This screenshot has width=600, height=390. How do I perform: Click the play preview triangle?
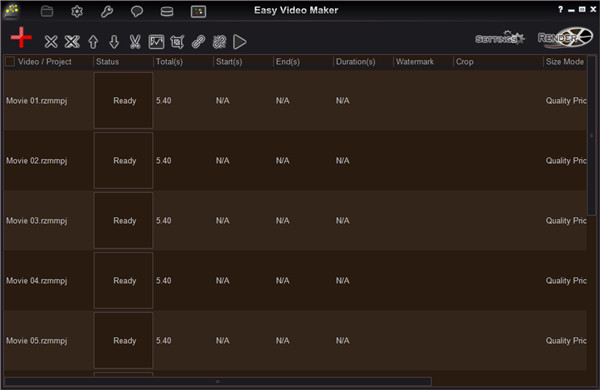tap(240, 42)
